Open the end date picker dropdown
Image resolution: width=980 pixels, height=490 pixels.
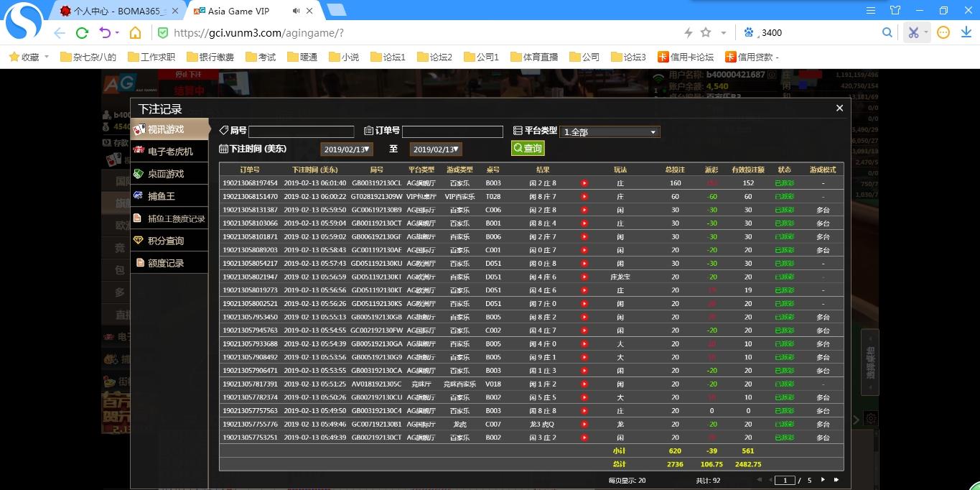pyautogui.click(x=436, y=149)
